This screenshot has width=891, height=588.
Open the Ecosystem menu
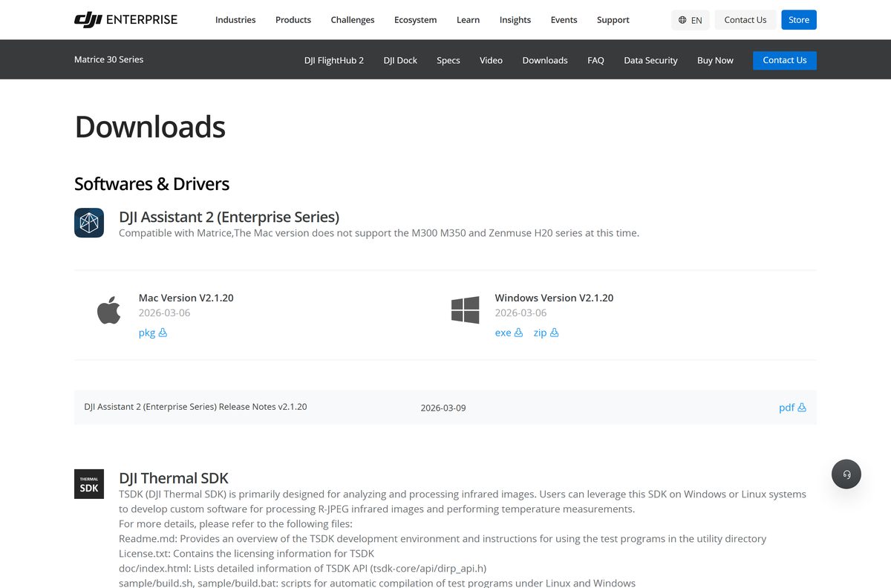tap(416, 20)
